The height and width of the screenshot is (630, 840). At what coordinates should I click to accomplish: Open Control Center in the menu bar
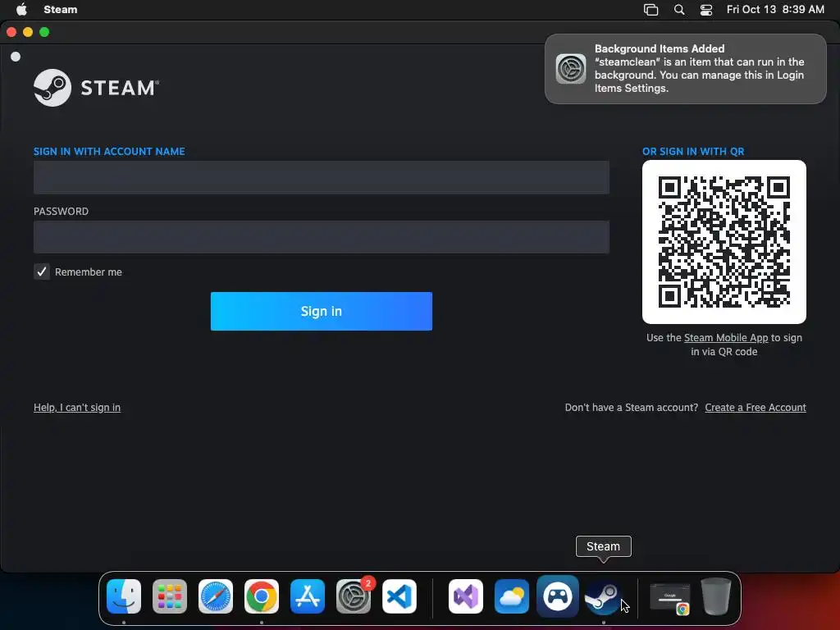tap(706, 9)
